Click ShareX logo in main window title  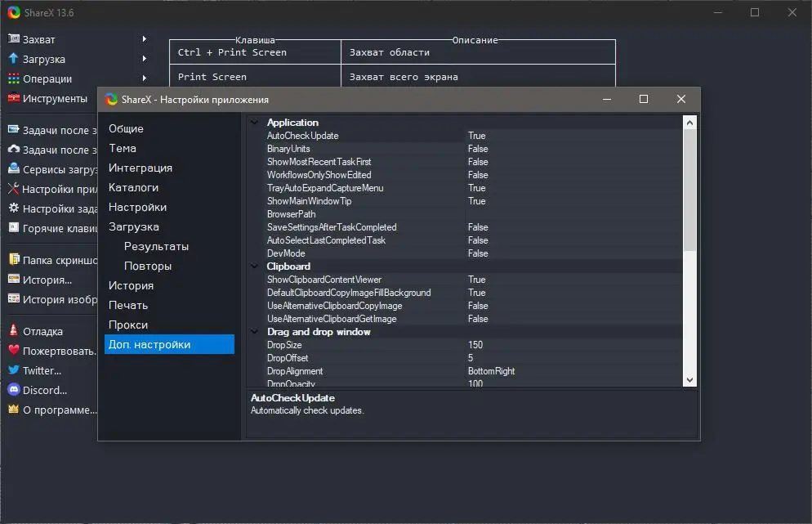(x=13, y=12)
